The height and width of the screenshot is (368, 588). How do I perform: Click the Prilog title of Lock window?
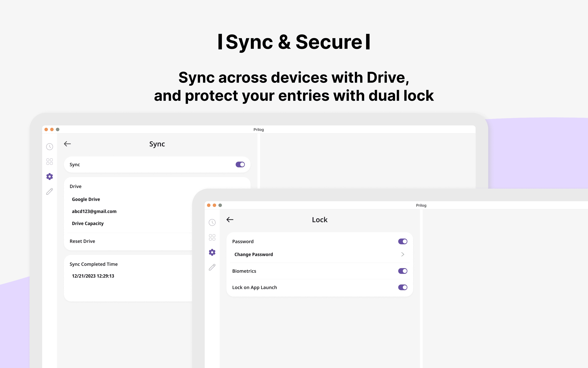(421, 205)
